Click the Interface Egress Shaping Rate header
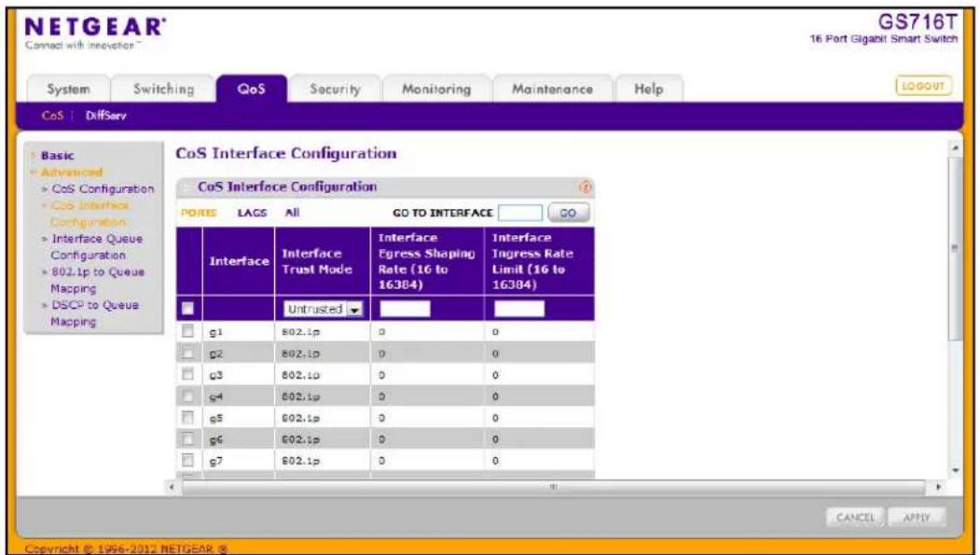Viewport: 980px width, 555px height. [427, 261]
